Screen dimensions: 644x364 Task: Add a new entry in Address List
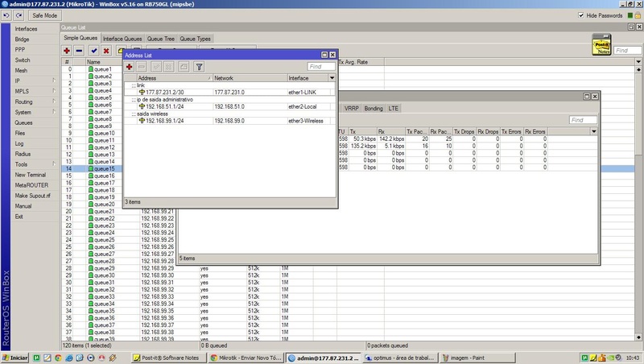[x=130, y=66]
